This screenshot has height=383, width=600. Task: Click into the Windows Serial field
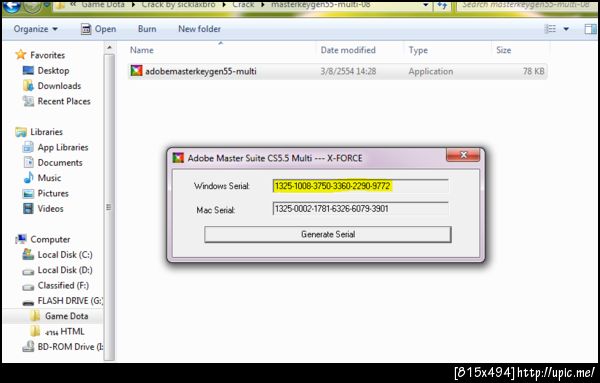(x=360, y=186)
